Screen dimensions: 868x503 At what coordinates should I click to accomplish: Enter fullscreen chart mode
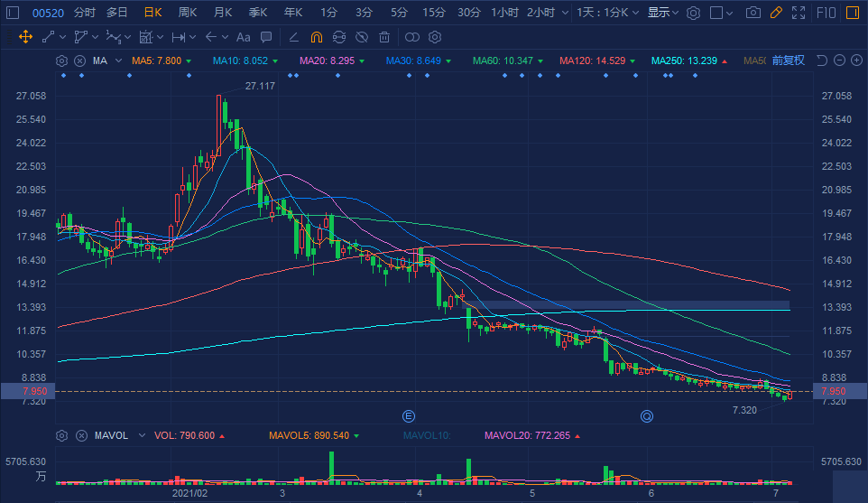(799, 12)
